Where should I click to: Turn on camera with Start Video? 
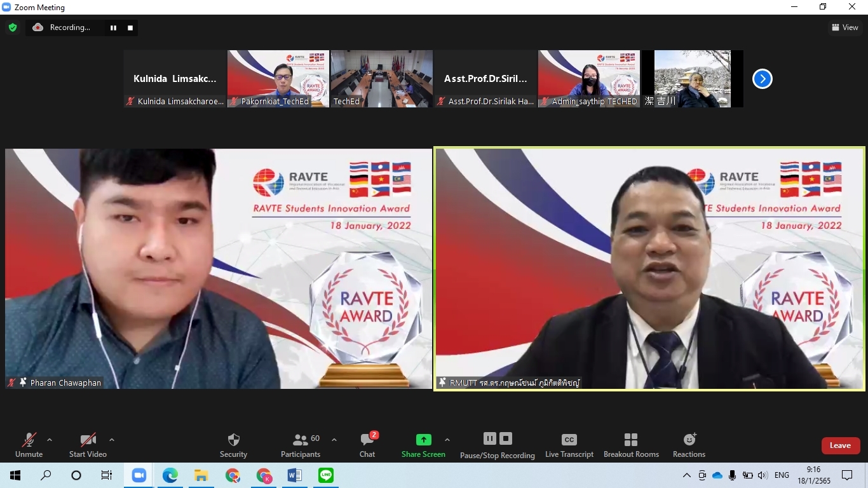click(88, 440)
